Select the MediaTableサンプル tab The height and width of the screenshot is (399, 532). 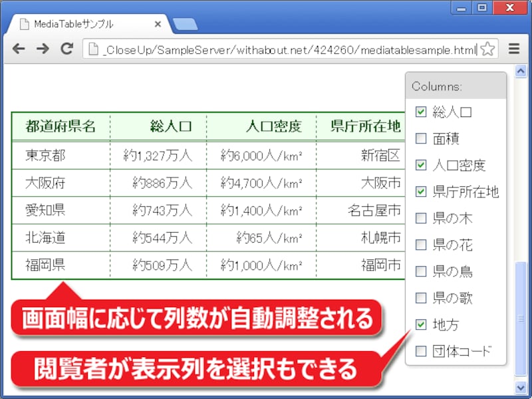click(x=90, y=24)
